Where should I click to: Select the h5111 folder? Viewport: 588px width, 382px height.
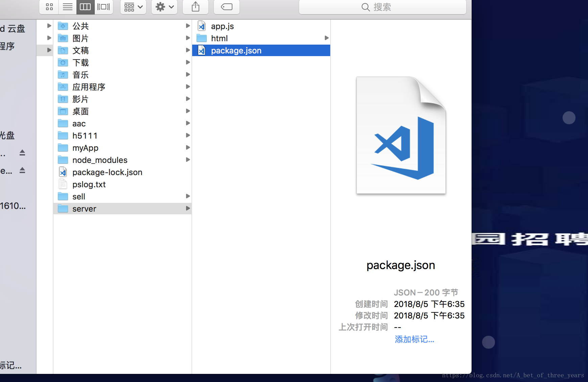122,136
